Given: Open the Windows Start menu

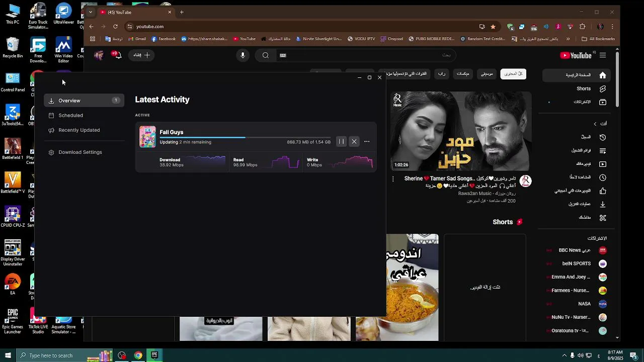Looking at the screenshot, I should (8, 355).
